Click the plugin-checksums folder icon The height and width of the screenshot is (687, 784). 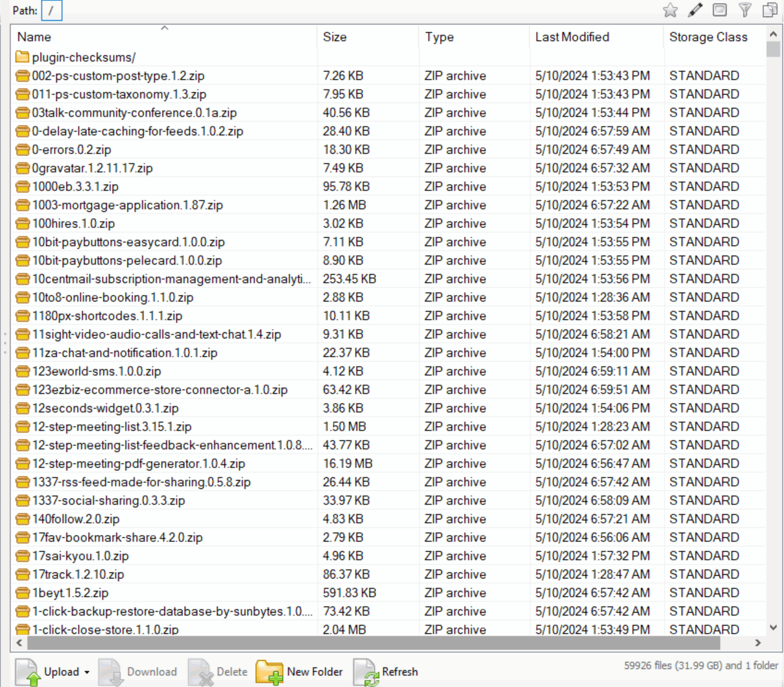click(23, 57)
